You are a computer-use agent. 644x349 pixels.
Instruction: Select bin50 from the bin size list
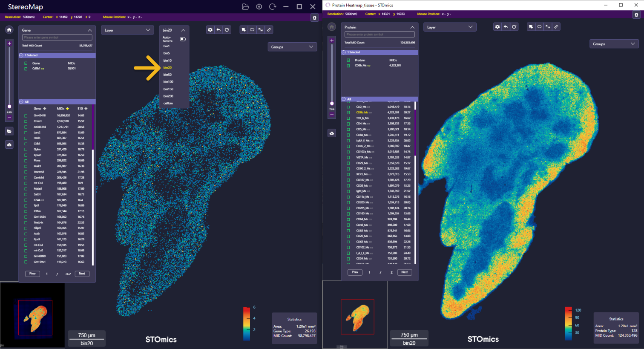pos(167,75)
